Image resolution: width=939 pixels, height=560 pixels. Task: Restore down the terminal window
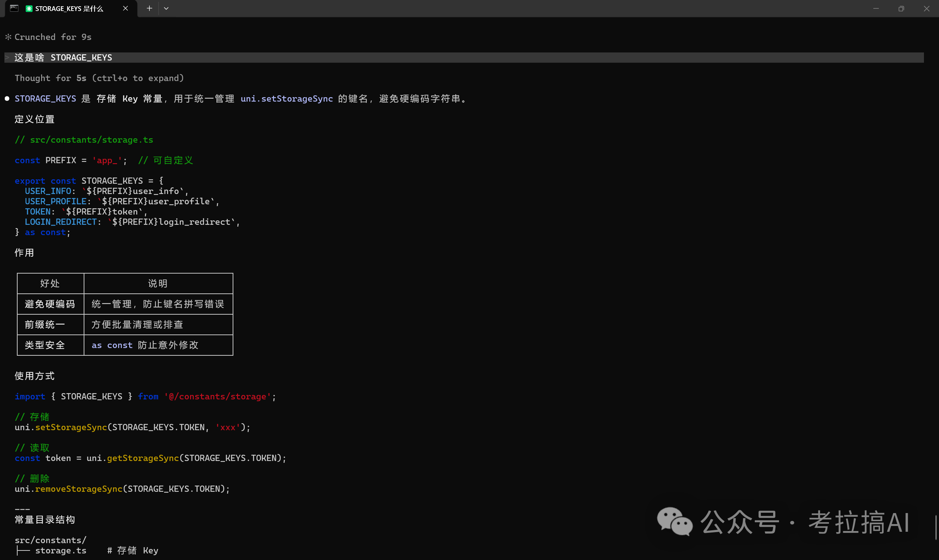tap(901, 8)
